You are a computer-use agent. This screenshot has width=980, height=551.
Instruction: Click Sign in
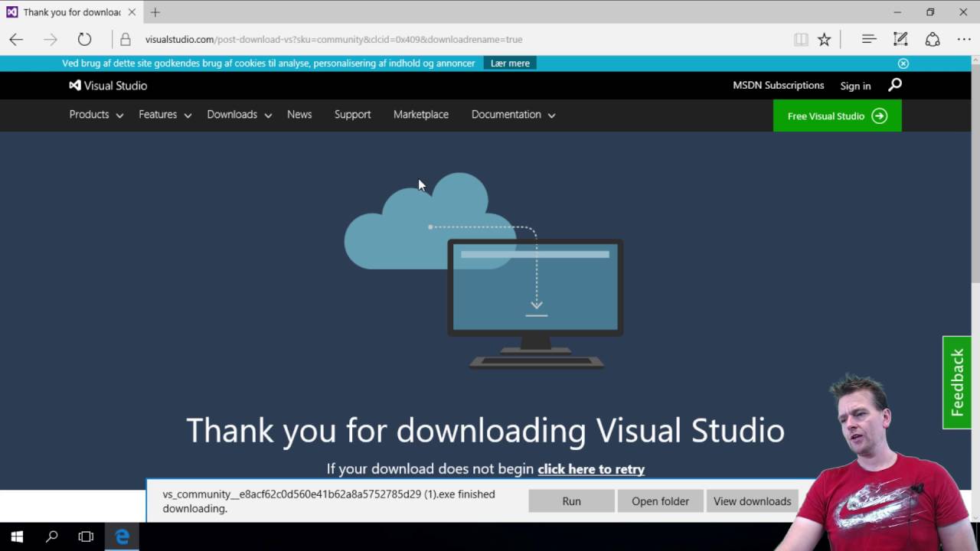(855, 86)
